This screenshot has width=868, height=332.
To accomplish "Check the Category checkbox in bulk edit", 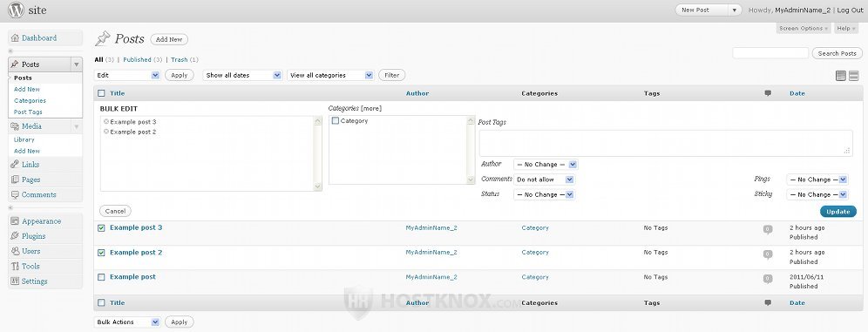I will tap(335, 121).
